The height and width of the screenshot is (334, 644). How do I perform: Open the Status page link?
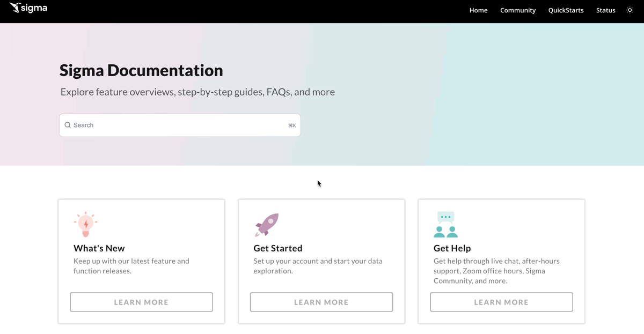pyautogui.click(x=605, y=10)
